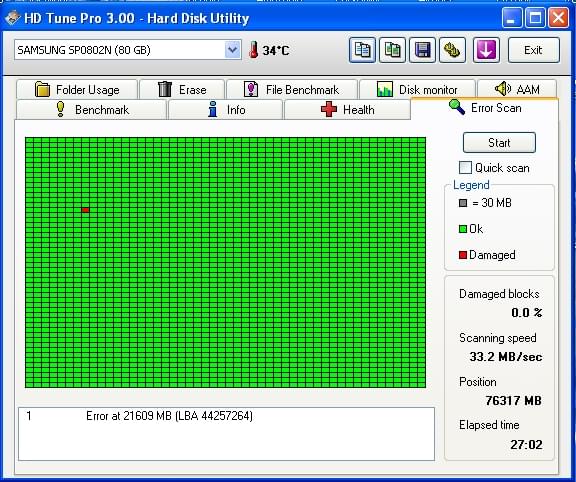576x482 pixels.
Task: Save screenshot using floppy disk icon
Action: coord(422,50)
